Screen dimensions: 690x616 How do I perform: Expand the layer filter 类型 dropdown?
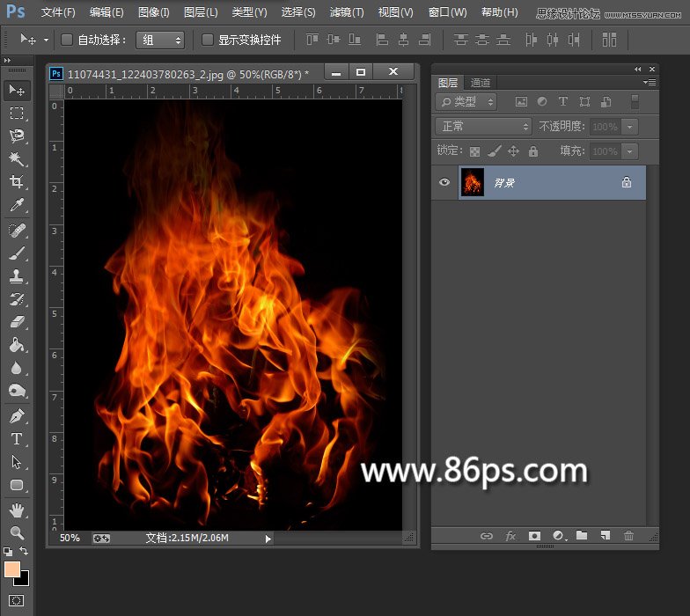467,102
